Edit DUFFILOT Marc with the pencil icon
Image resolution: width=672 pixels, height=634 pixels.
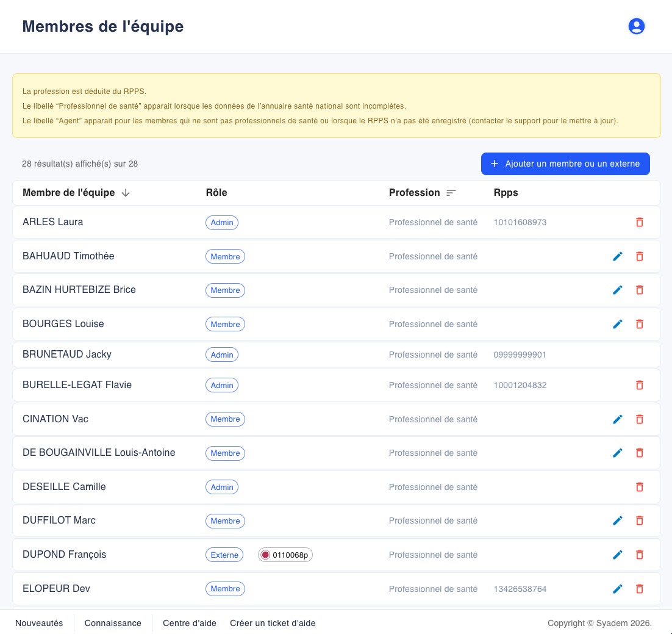pyautogui.click(x=618, y=521)
